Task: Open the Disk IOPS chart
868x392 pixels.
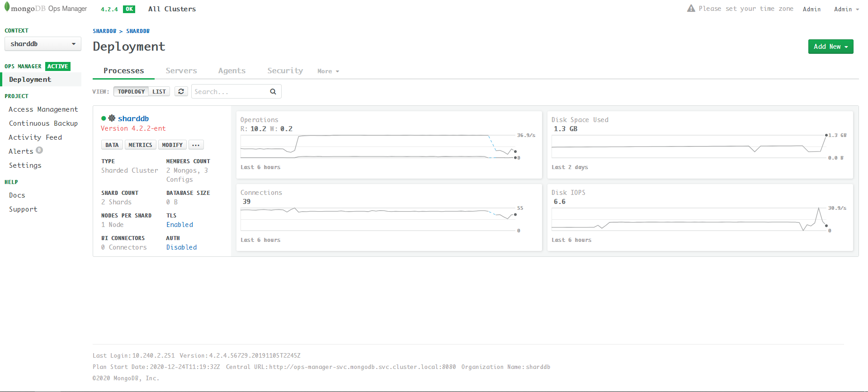Action: click(700, 217)
